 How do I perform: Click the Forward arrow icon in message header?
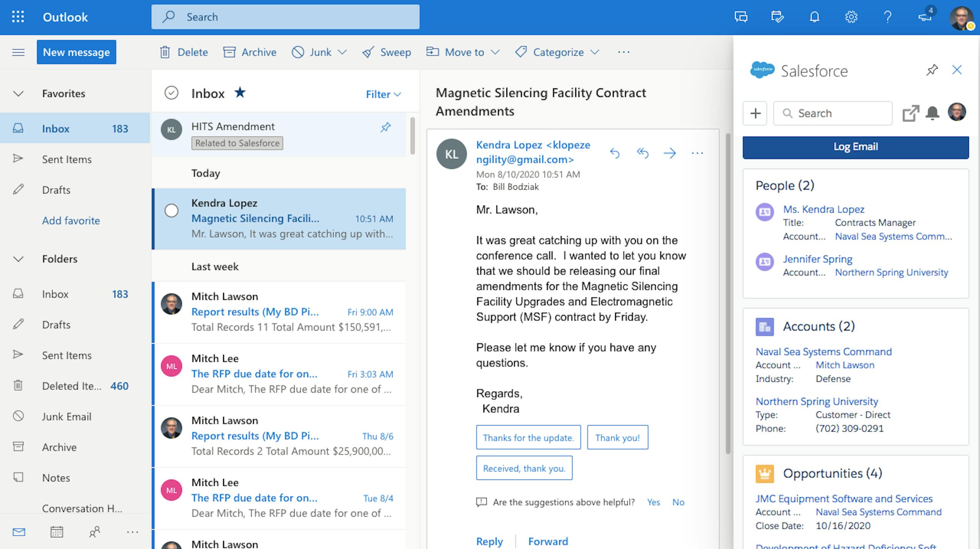670,153
